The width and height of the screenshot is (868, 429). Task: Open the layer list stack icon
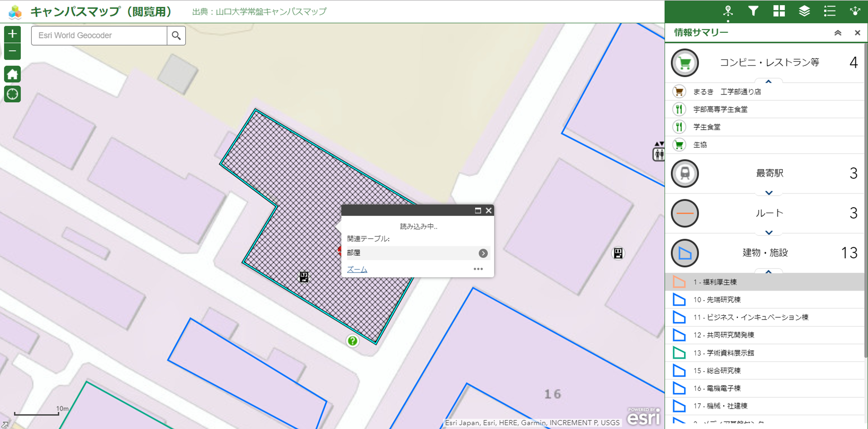click(804, 11)
